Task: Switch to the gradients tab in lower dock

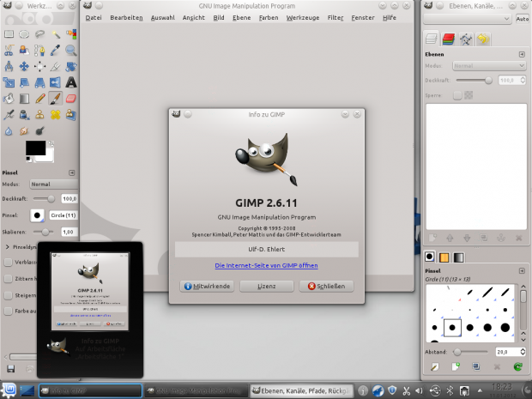Action: pyautogui.click(x=458, y=257)
